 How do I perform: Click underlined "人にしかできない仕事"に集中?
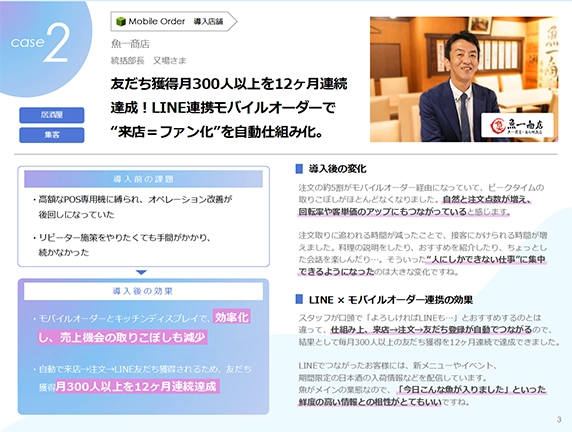[x=486, y=259]
